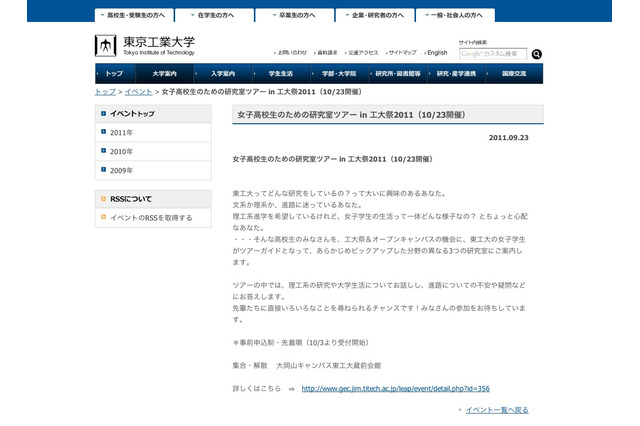Select 研究所・図書館等 in the navigation bar
Image resolution: width=640 pixels, height=426 pixels.
(x=398, y=73)
